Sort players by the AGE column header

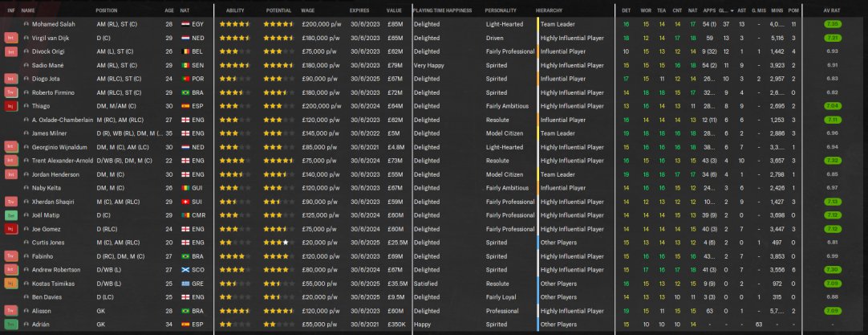click(168, 10)
